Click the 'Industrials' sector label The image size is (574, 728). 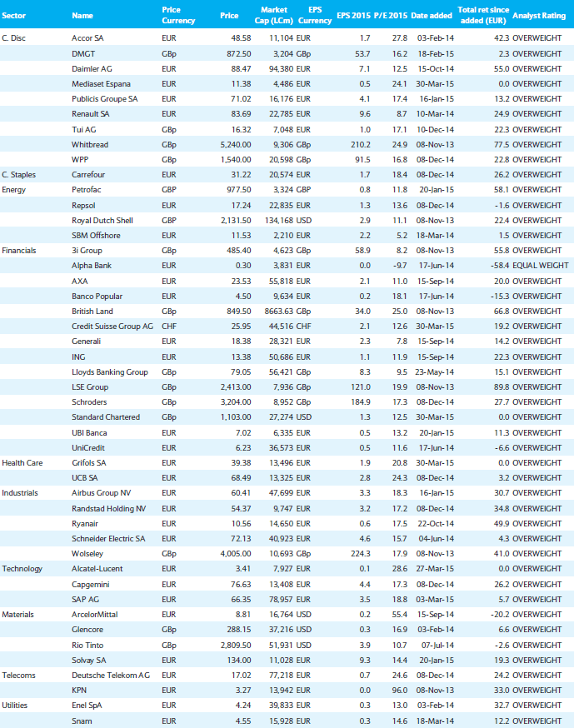pos(19,493)
